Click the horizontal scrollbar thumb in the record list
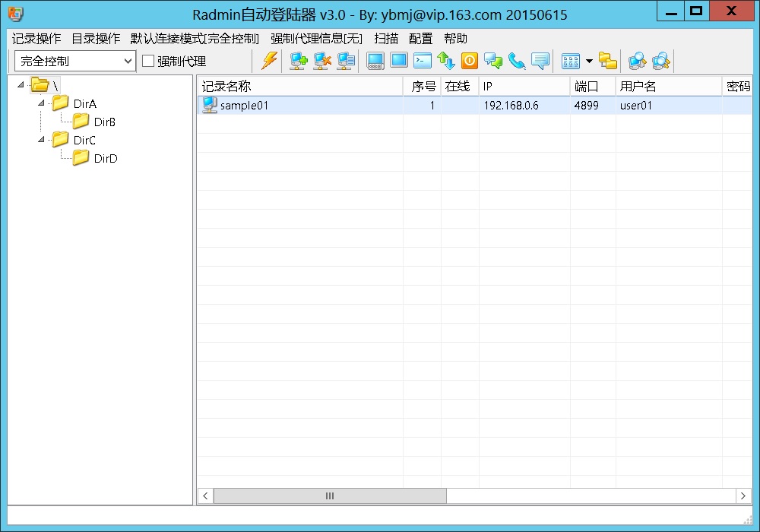 330,496
